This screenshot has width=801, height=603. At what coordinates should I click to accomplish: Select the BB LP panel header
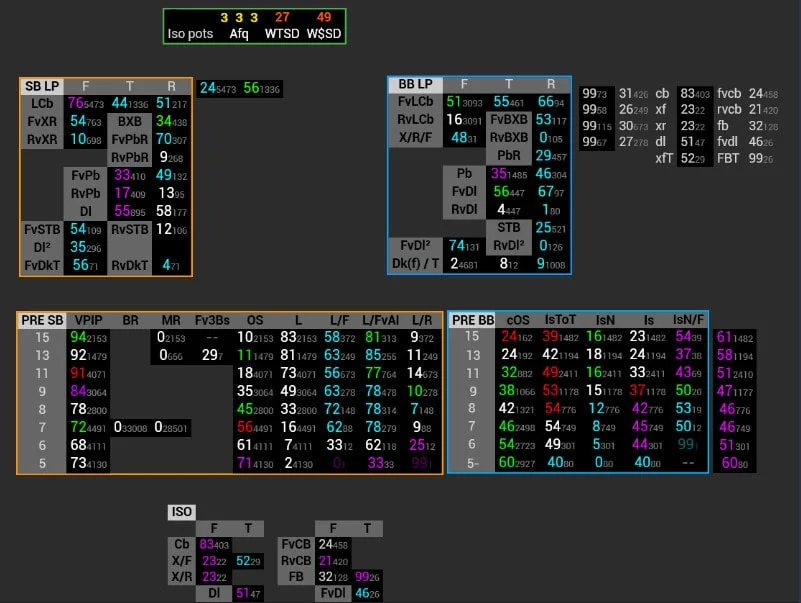point(415,85)
